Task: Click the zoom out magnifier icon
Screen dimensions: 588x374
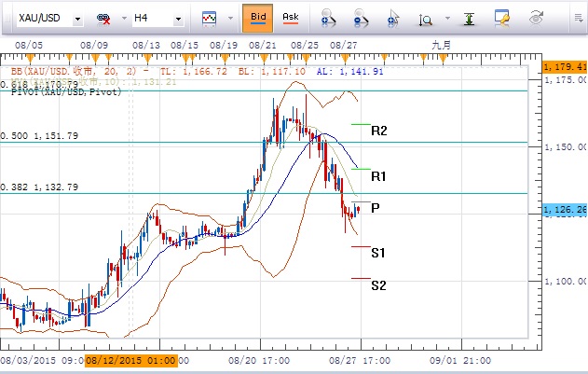Action: (362, 18)
